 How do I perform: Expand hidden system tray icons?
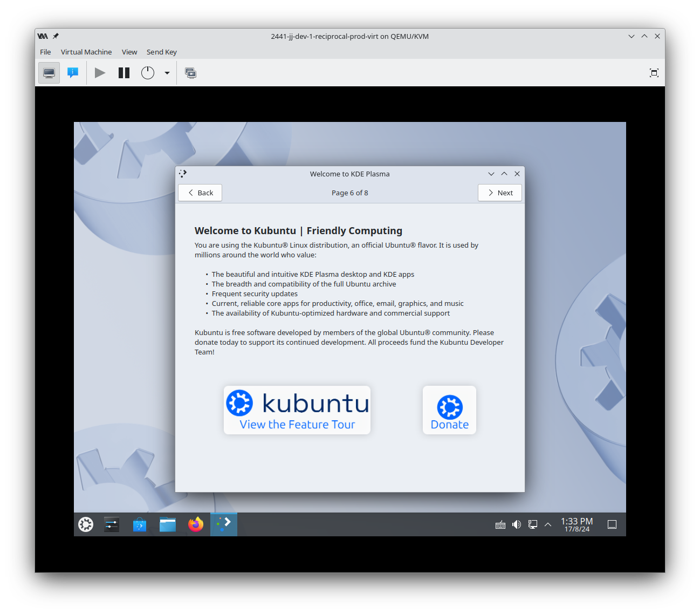[548, 524]
